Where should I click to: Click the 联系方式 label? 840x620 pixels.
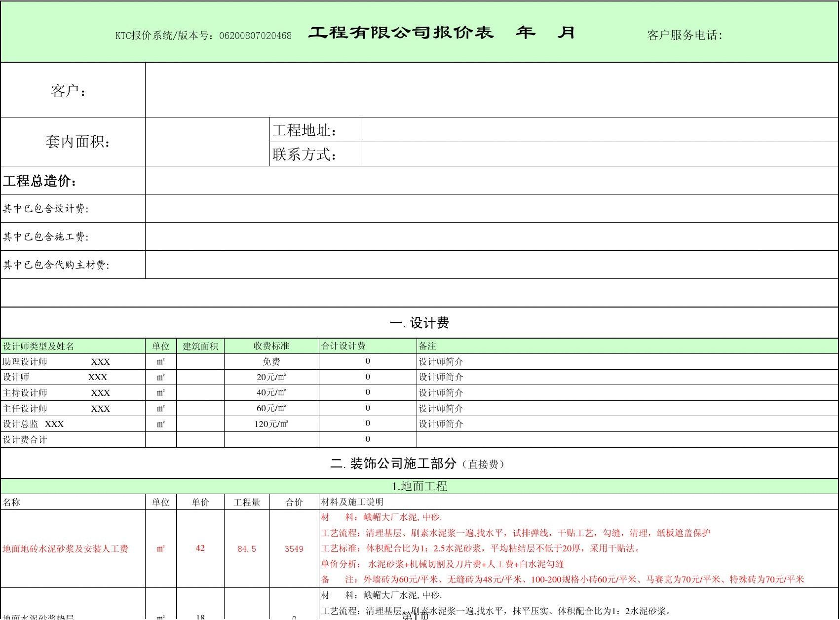pyautogui.click(x=305, y=155)
